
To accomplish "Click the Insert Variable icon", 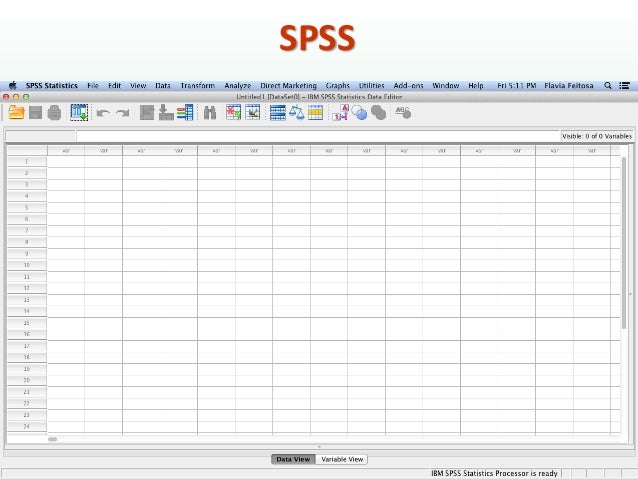I will (x=253, y=112).
